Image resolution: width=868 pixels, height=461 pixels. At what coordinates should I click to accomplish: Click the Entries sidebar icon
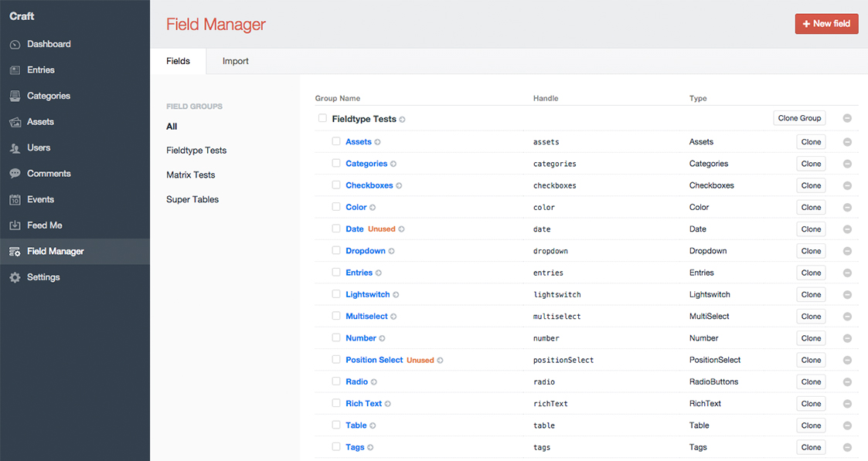click(x=15, y=70)
